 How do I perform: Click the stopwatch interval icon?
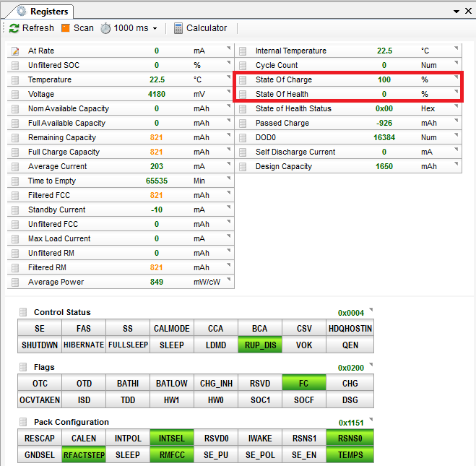[x=105, y=28]
